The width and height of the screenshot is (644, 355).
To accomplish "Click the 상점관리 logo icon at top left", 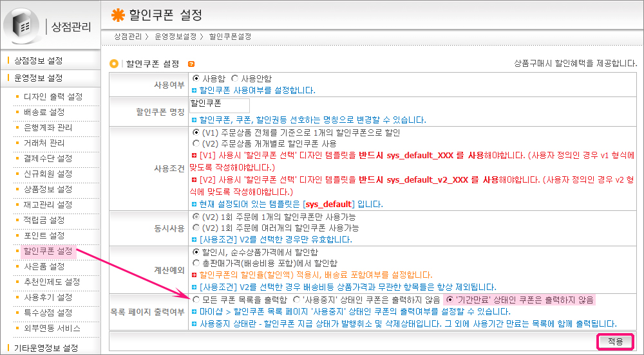I will tap(23, 26).
